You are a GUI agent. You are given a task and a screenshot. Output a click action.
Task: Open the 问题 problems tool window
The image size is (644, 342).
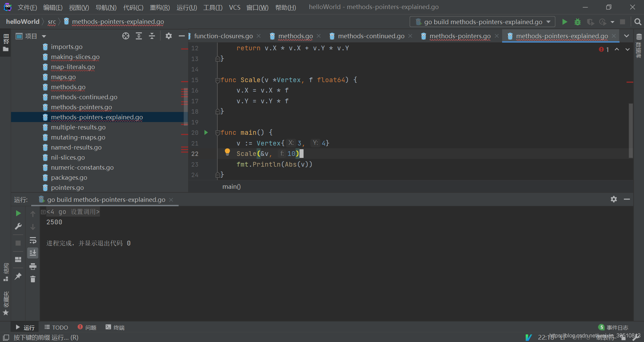click(x=87, y=327)
